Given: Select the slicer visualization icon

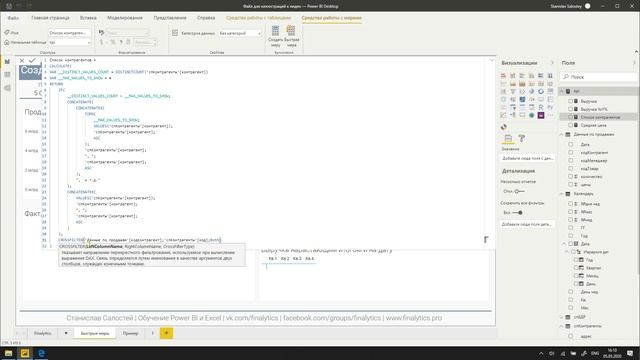Looking at the screenshot, I should point(513,107).
